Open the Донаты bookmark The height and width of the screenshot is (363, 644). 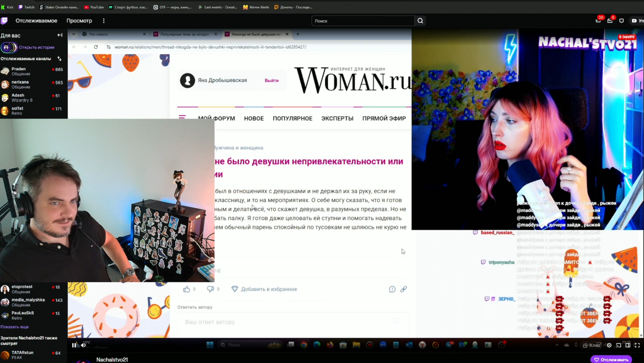[x=293, y=7]
